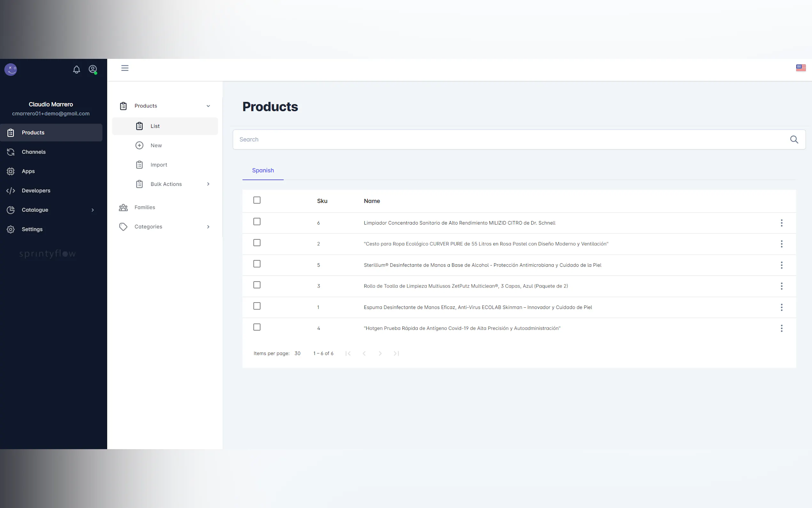Open three-dot menu for Sterillium product
This screenshot has width=812, height=508.
click(781, 265)
